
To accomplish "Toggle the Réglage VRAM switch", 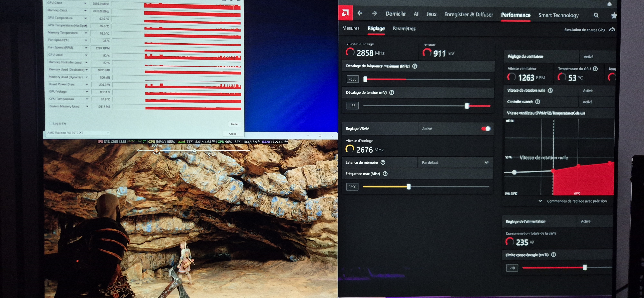I will click(x=486, y=129).
